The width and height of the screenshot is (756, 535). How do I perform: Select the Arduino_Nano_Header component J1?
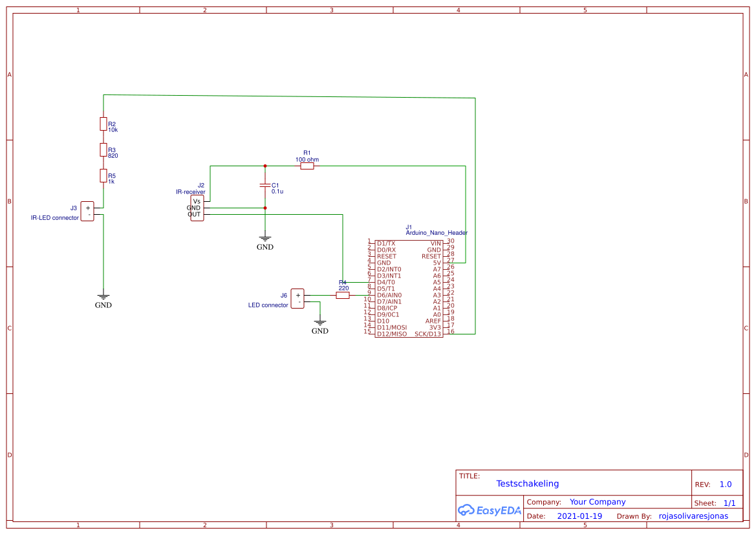point(409,288)
